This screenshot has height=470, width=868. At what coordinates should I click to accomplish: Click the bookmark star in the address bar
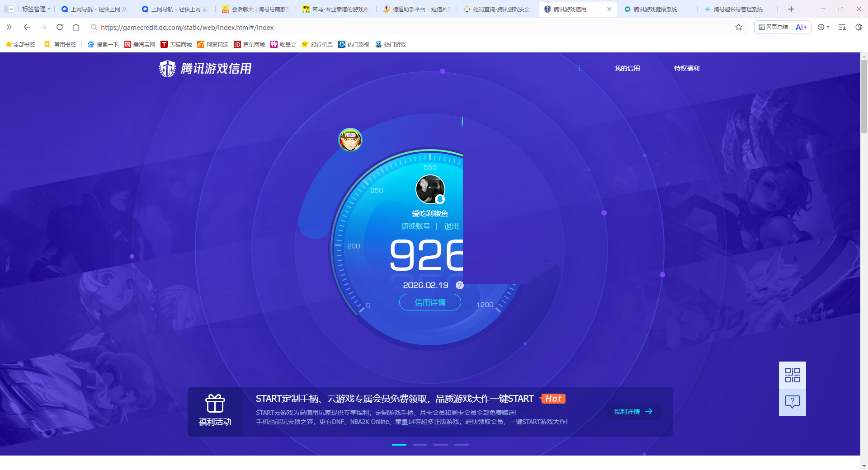(x=739, y=27)
